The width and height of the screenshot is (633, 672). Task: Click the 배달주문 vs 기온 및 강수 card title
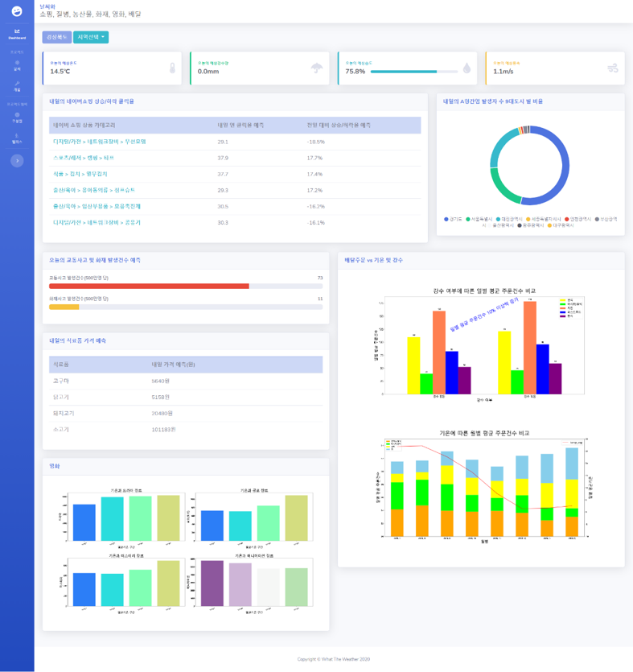(x=373, y=260)
